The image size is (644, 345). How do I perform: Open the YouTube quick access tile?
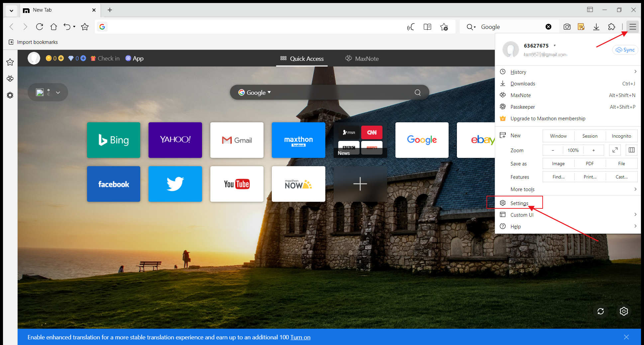coord(237,184)
